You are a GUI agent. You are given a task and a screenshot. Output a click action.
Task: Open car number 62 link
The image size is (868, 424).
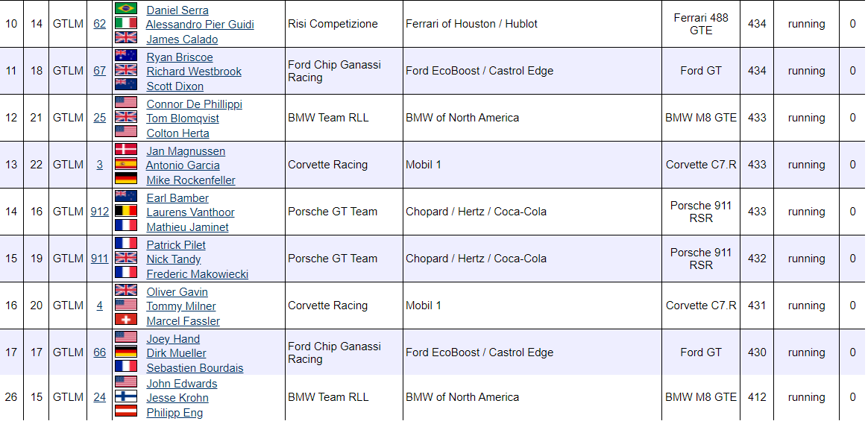click(100, 24)
